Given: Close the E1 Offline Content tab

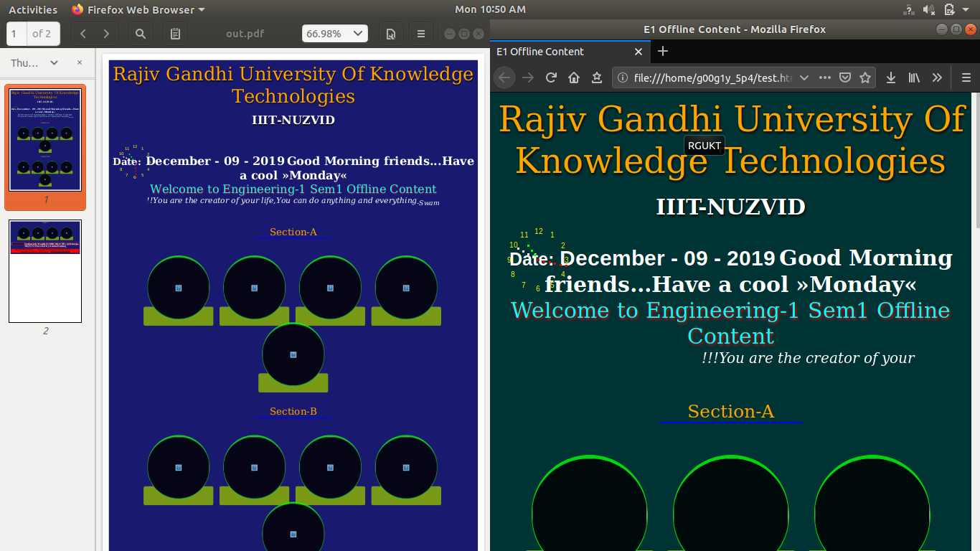Looking at the screenshot, I should click(639, 52).
